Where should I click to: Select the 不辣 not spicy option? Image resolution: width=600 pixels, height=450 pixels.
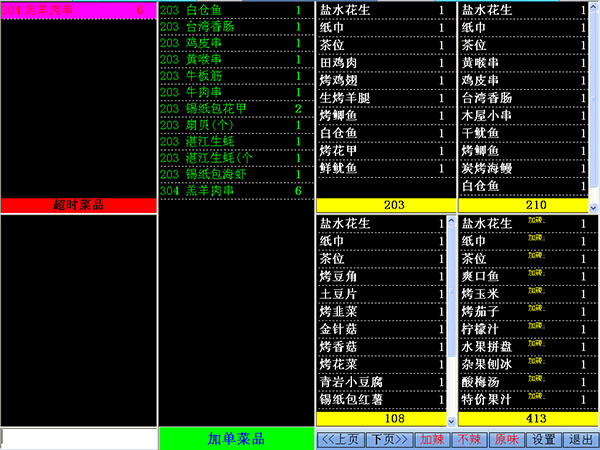(x=467, y=438)
